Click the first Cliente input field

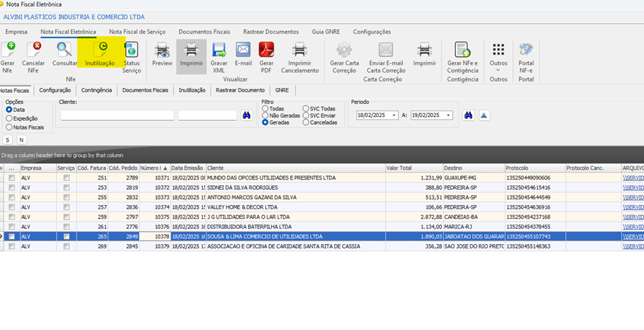(x=117, y=115)
